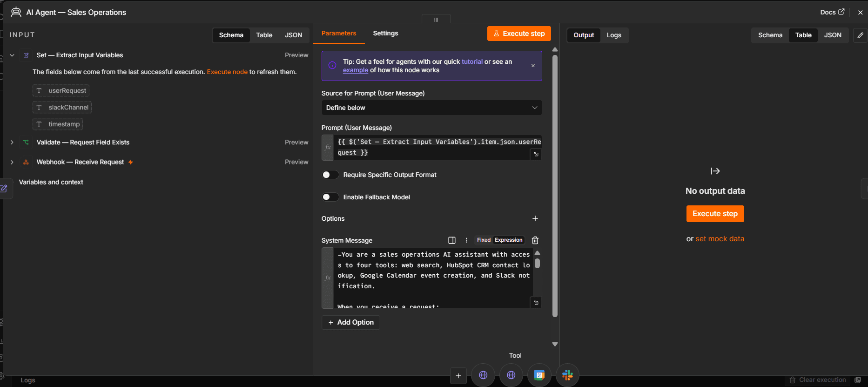
Task: Click the set mock data link
Action: click(720, 239)
